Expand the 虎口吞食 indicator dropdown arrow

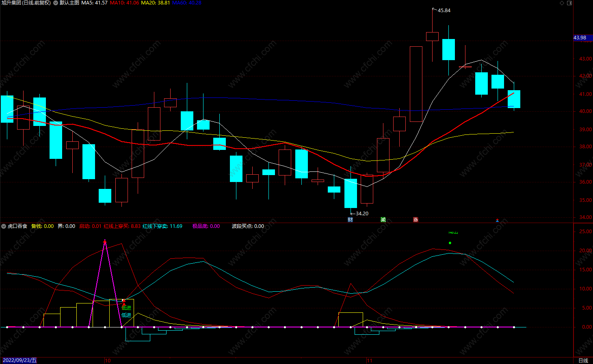(4, 226)
